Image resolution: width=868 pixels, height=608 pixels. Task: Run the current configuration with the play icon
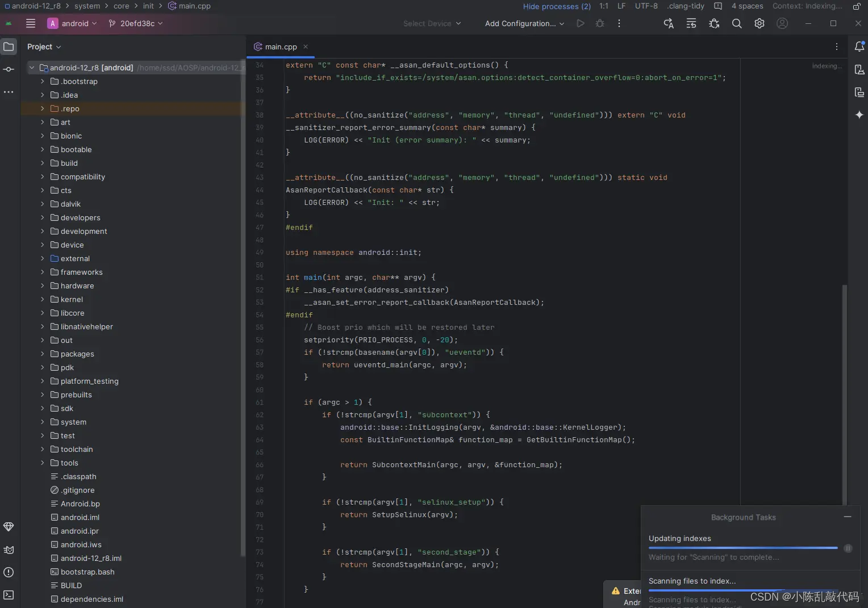[580, 23]
